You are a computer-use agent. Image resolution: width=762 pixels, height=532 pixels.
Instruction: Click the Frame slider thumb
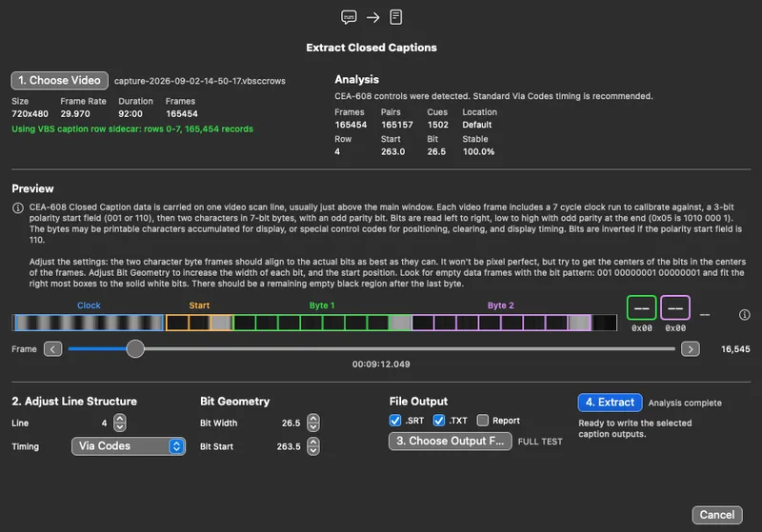coord(135,348)
